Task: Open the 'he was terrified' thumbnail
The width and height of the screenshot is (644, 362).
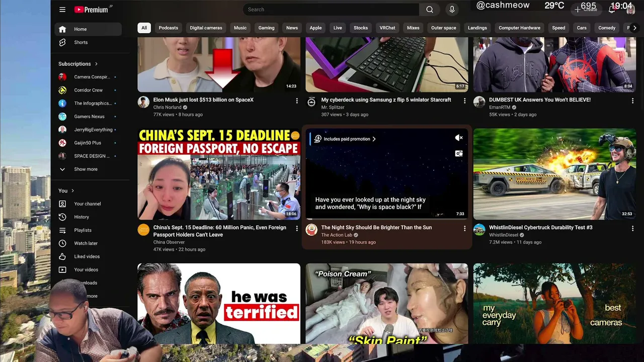Action: (219, 304)
